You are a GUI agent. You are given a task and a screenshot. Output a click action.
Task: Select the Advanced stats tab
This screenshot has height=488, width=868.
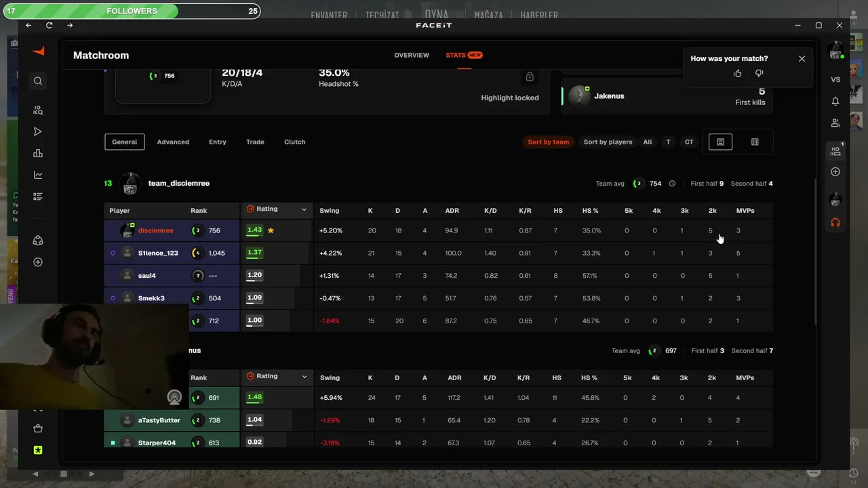point(173,142)
